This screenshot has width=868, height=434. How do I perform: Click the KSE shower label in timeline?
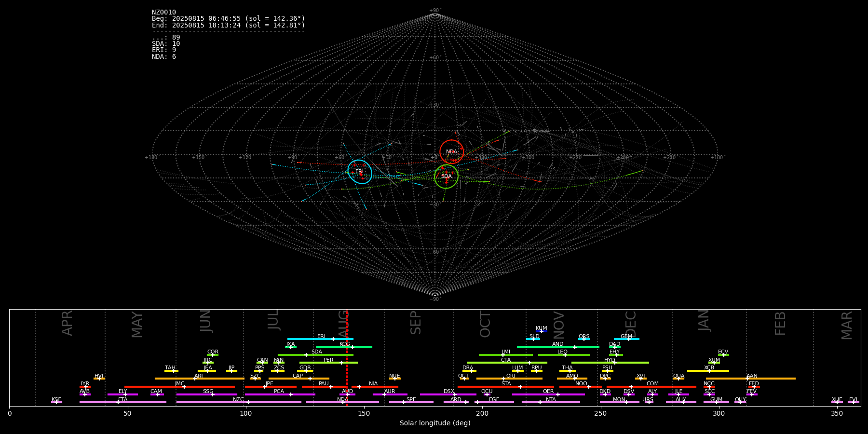56,400
